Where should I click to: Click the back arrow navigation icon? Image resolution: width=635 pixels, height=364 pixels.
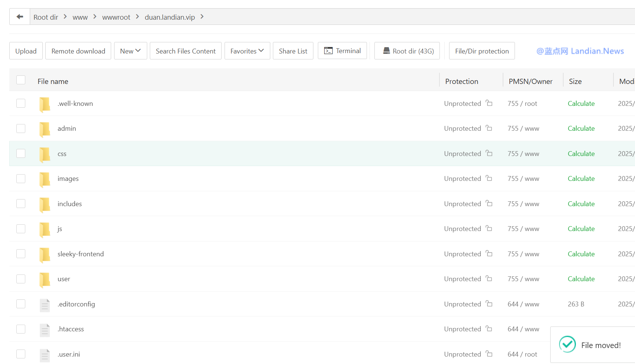click(20, 17)
